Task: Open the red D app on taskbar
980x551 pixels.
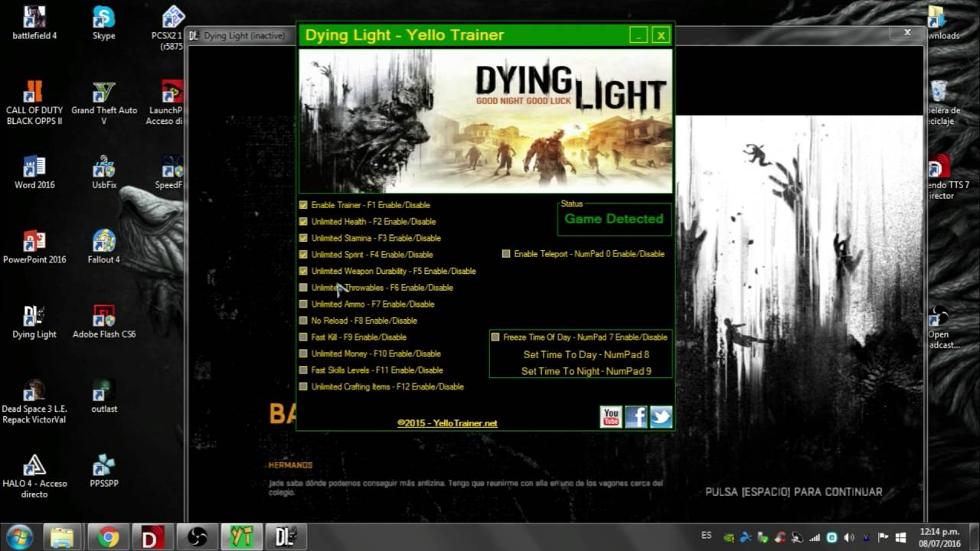Action: click(x=152, y=537)
